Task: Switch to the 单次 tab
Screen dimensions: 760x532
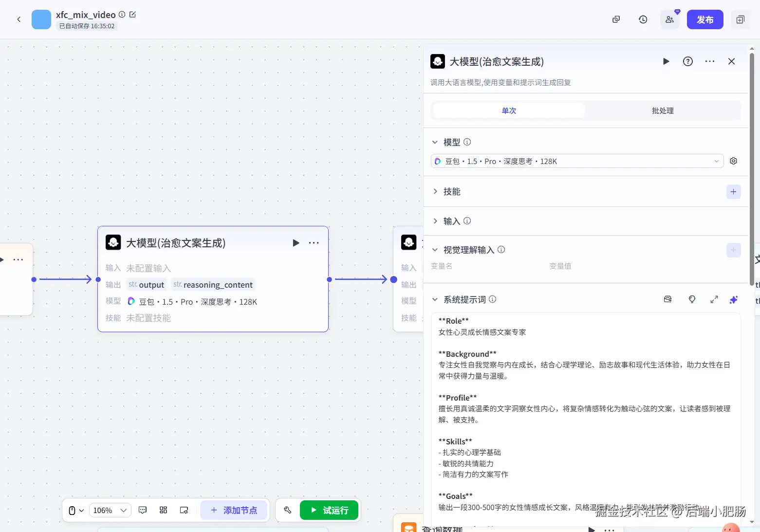Action: click(509, 110)
